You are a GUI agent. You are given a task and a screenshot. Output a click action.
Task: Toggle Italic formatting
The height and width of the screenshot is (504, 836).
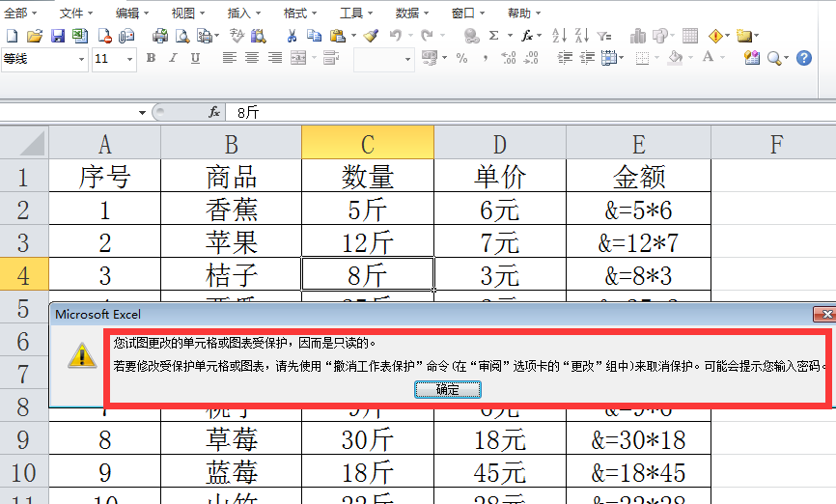tap(173, 58)
